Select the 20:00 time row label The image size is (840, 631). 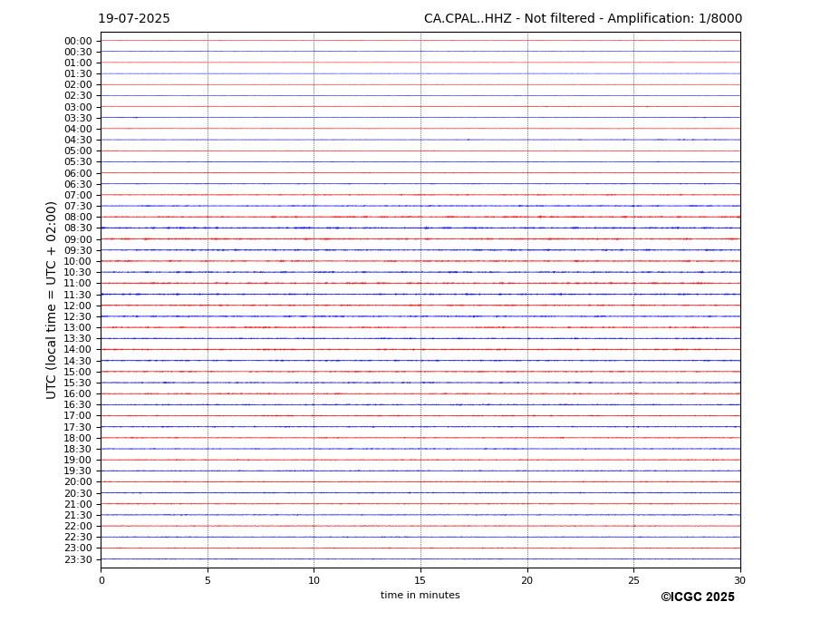click(78, 482)
